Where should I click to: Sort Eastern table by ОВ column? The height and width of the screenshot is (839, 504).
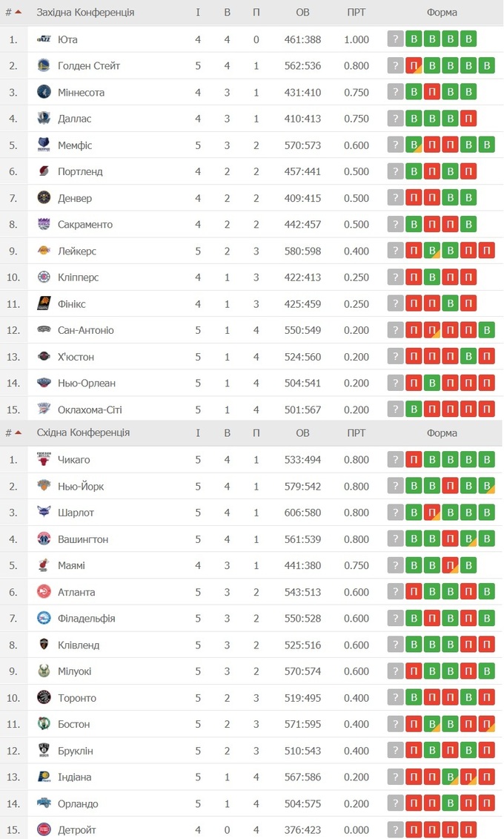click(302, 433)
